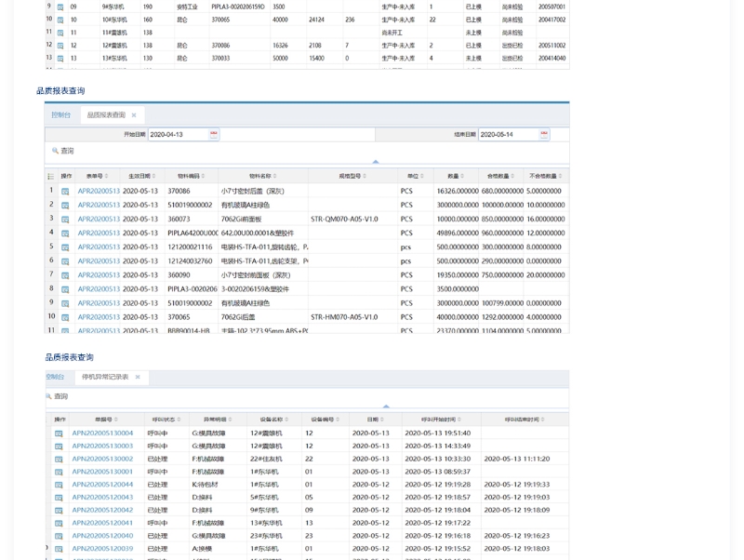Click 查询 button under the 停机异常记录表 tab
Viewport: 744px width, 560px height.
tap(57, 396)
